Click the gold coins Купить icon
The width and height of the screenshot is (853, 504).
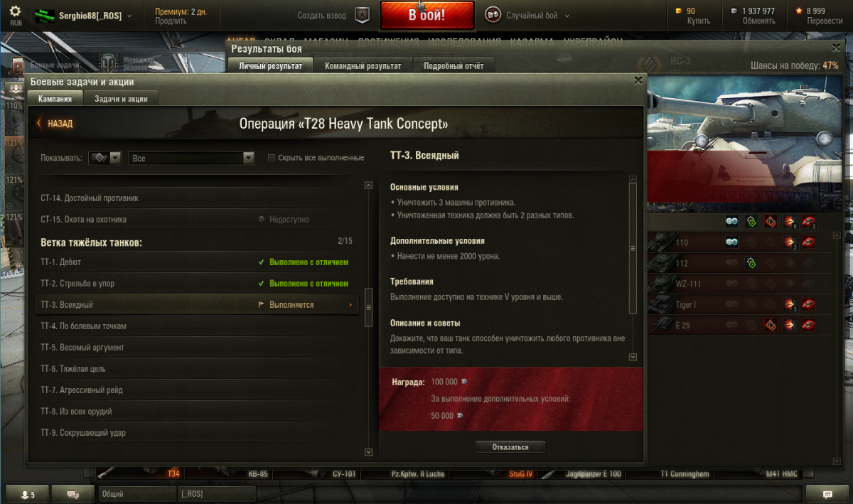[x=678, y=11]
